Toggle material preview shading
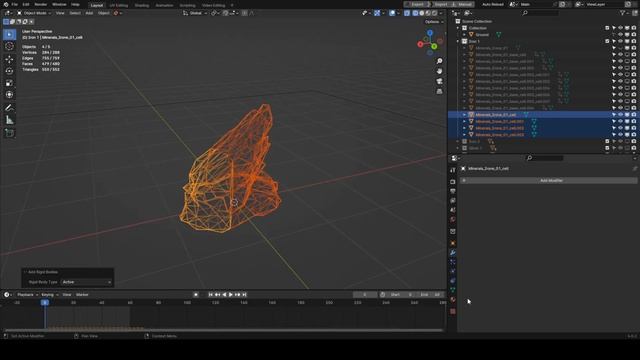The width and height of the screenshot is (640, 360). tap(428, 13)
